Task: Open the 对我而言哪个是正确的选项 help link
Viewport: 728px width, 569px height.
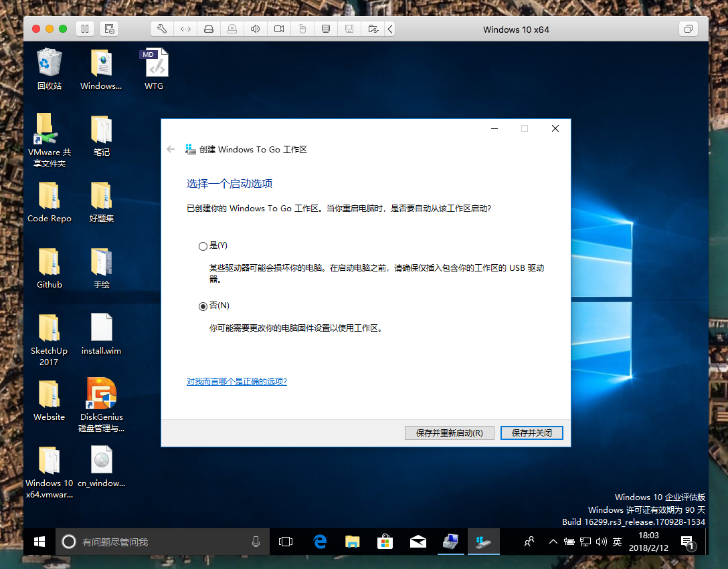Action: coord(237,381)
